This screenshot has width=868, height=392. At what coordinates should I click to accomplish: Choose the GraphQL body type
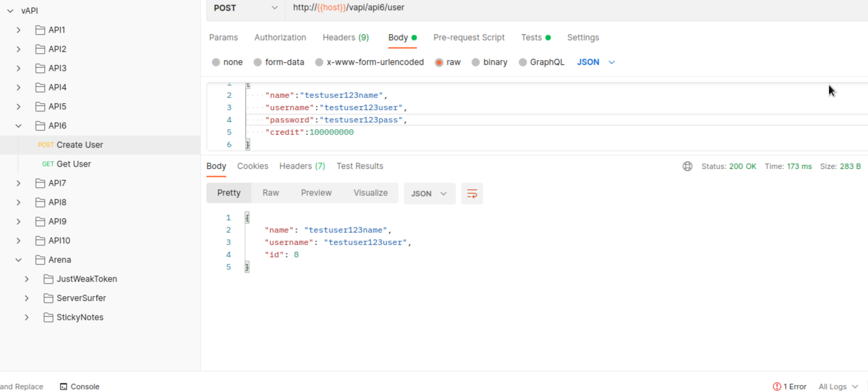pyautogui.click(x=523, y=62)
